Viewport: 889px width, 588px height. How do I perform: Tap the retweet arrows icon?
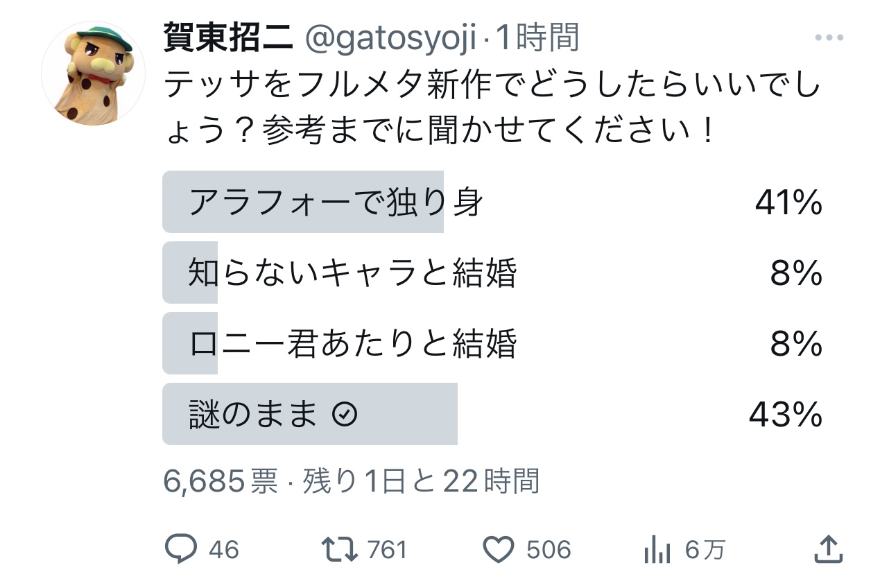coord(340,550)
